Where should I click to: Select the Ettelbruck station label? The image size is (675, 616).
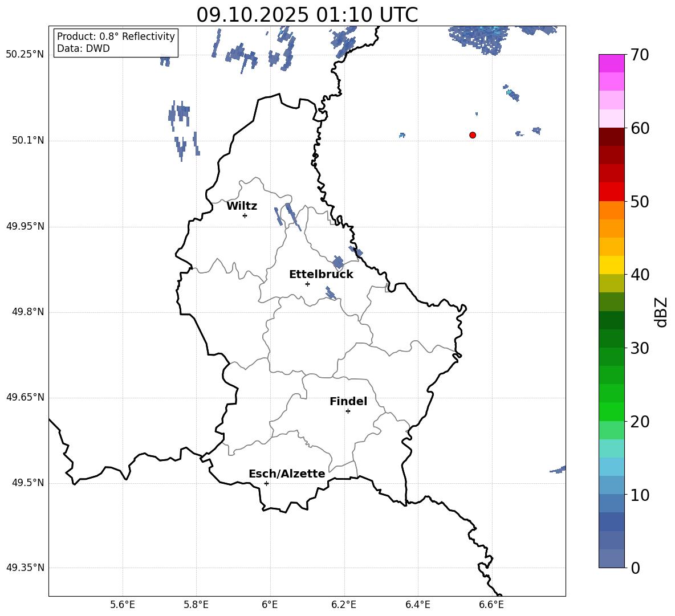coord(321,275)
